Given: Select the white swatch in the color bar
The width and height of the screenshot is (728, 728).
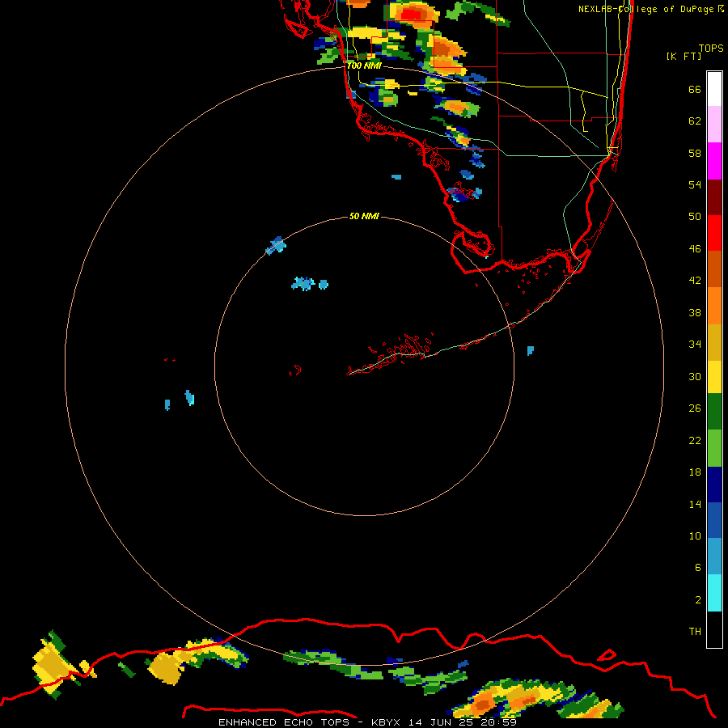Looking at the screenshot, I should click(x=714, y=89).
